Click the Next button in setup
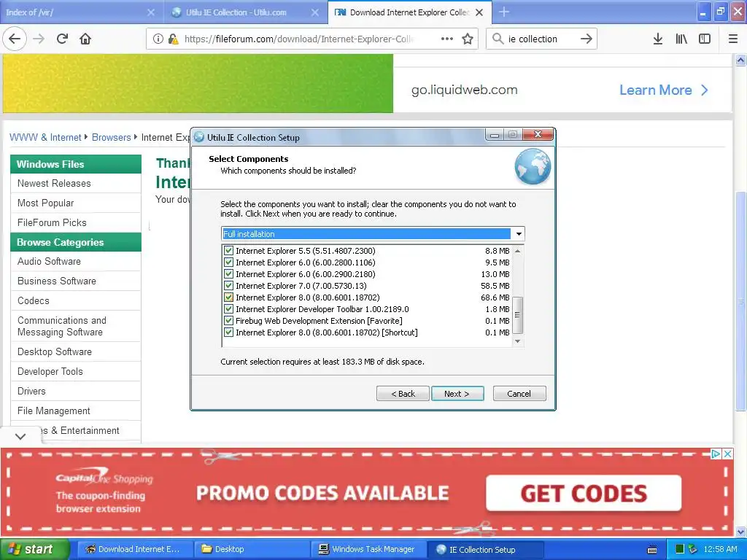Viewport: 747px width, 560px height. click(457, 393)
